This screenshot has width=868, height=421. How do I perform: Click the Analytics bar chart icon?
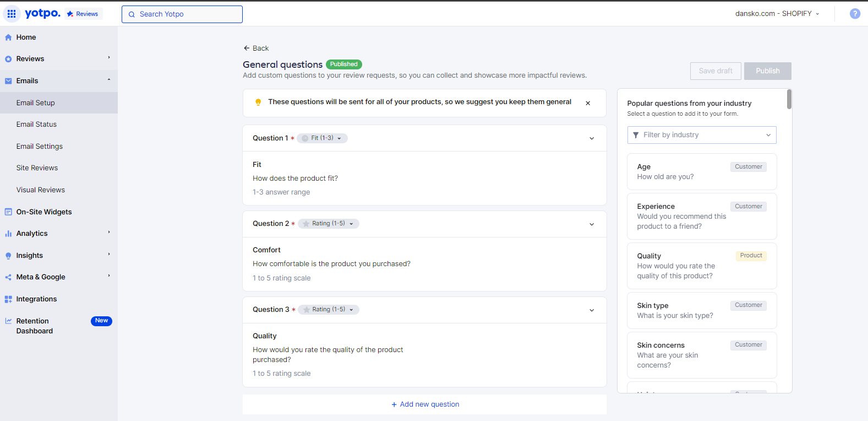pyautogui.click(x=8, y=234)
